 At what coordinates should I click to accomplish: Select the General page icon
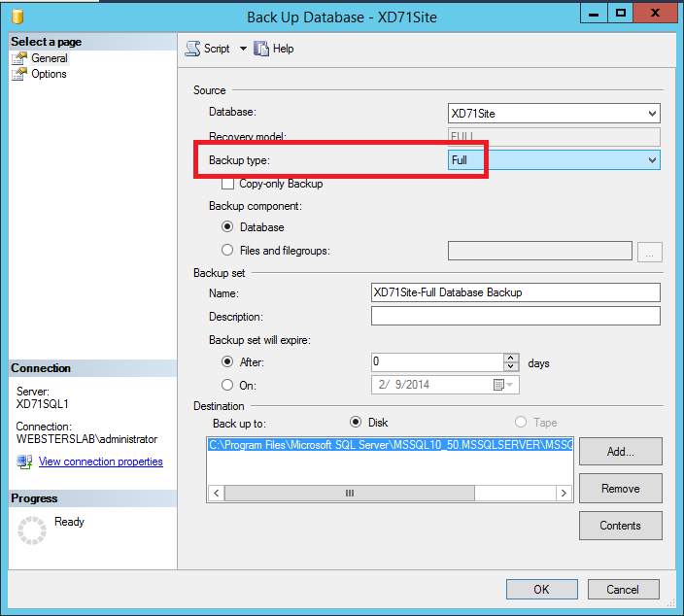pyautogui.click(x=20, y=58)
